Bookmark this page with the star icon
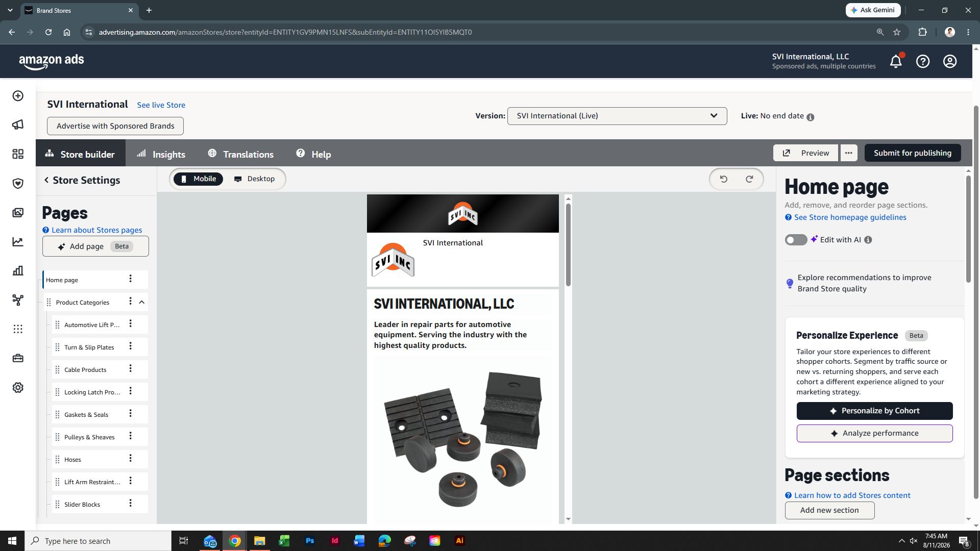Image resolution: width=980 pixels, height=551 pixels. (x=897, y=32)
